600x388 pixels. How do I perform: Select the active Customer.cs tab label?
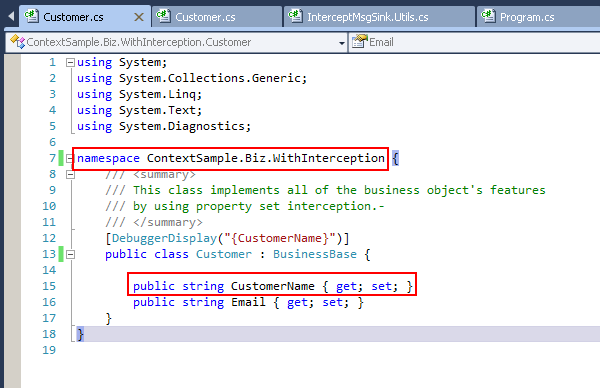[x=73, y=17]
